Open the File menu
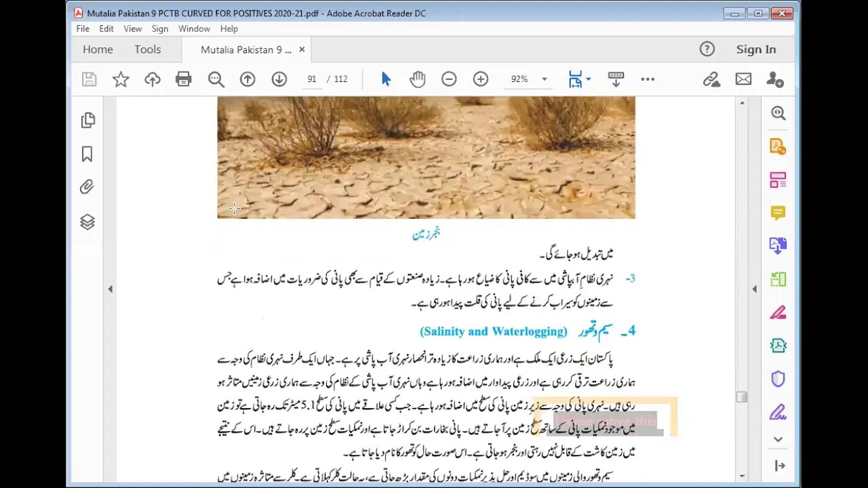 click(x=83, y=28)
